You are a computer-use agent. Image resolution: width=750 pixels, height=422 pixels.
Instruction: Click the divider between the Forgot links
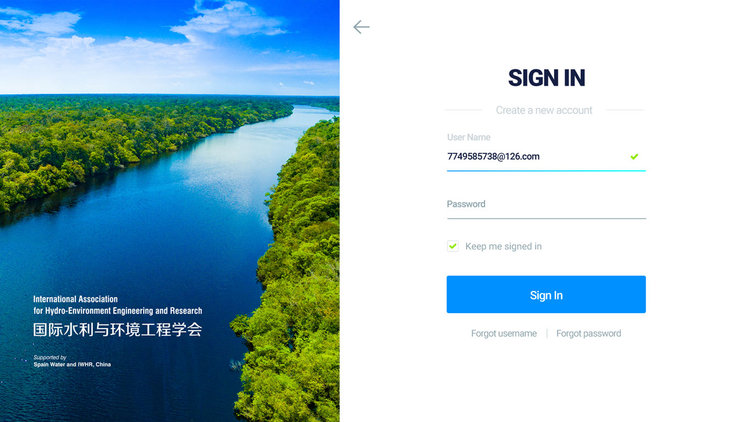click(547, 333)
